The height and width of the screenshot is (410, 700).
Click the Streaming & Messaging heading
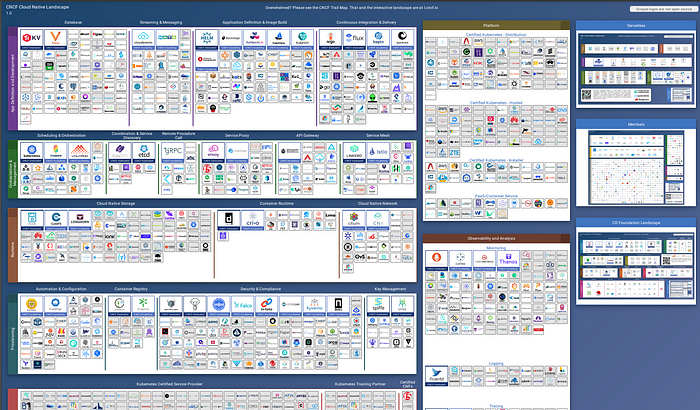(161, 22)
